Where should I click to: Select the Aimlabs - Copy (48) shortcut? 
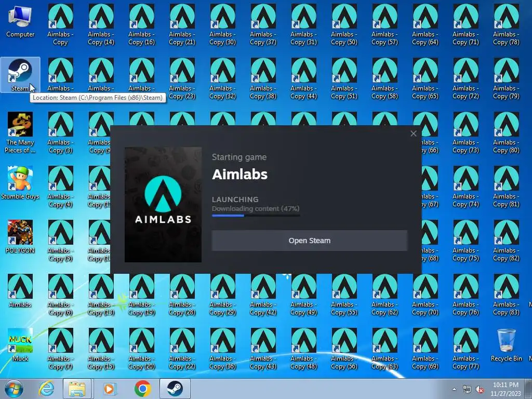(303, 349)
